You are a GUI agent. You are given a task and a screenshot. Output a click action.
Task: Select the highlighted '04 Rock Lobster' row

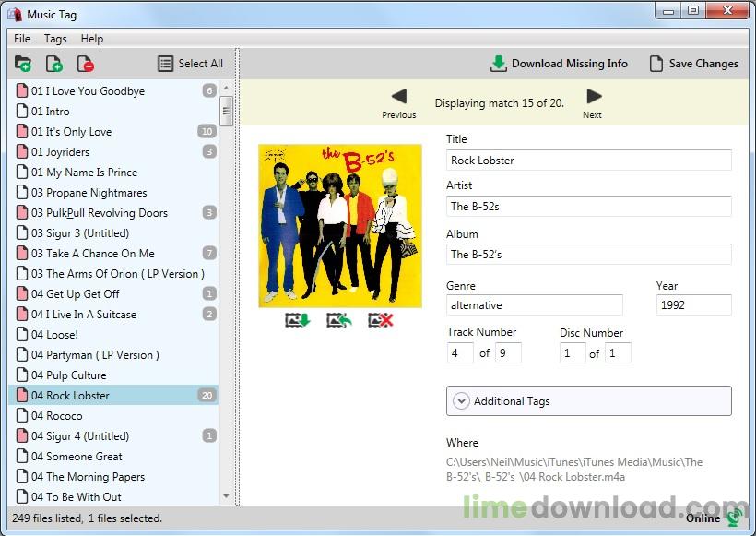[x=113, y=395]
